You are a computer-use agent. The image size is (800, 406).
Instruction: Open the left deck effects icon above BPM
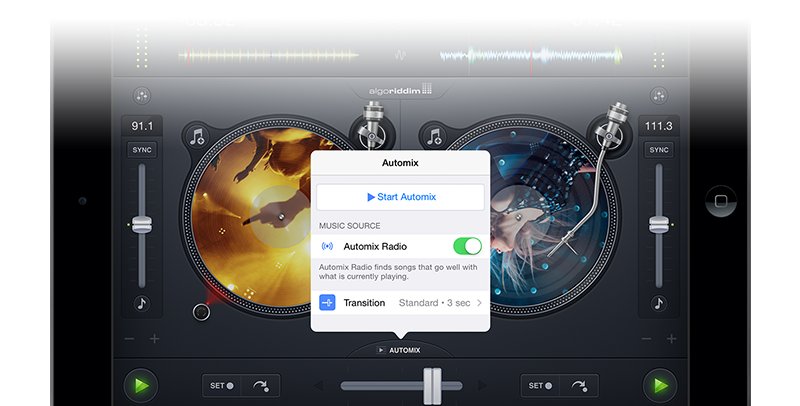click(142, 96)
